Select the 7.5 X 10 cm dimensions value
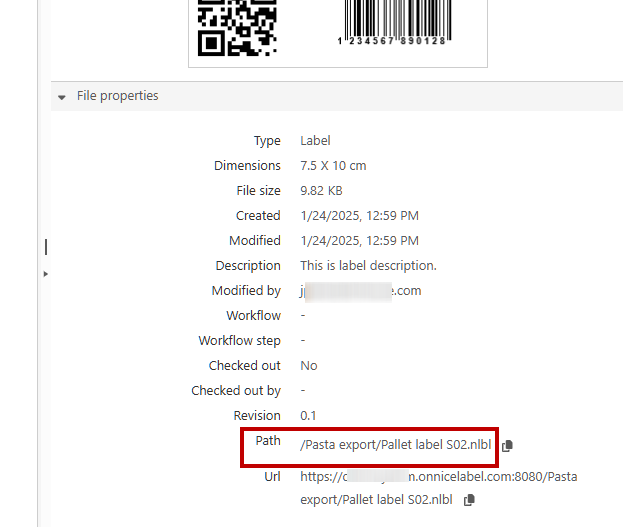The height and width of the screenshot is (527, 623). pyautogui.click(x=333, y=166)
